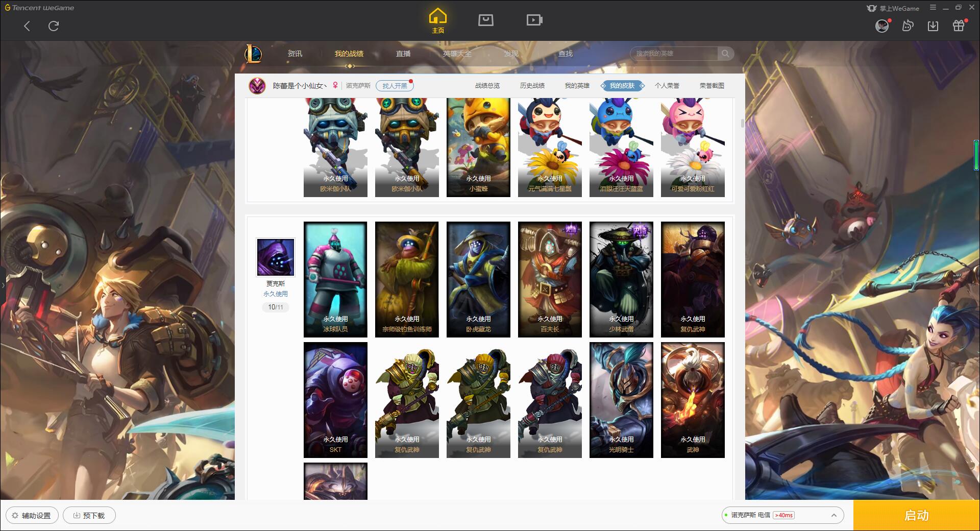Open the gift box icon

click(x=959, y=26)
